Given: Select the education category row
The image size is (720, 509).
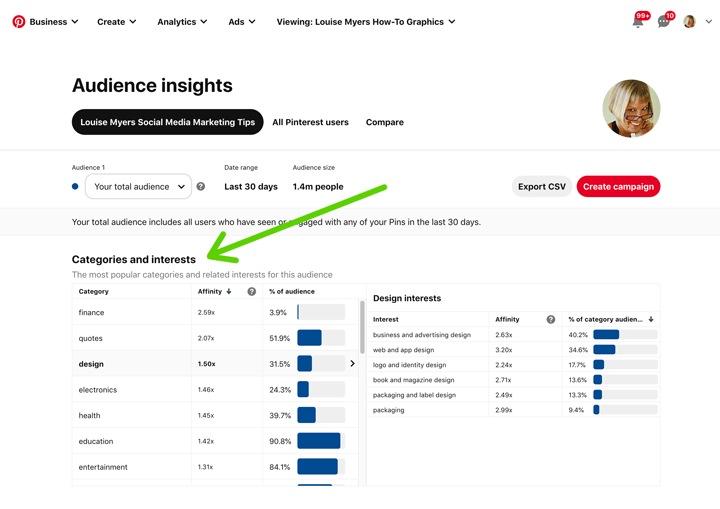Looking at the screenshot, I should pyautogui.click(x=215, y=441).
